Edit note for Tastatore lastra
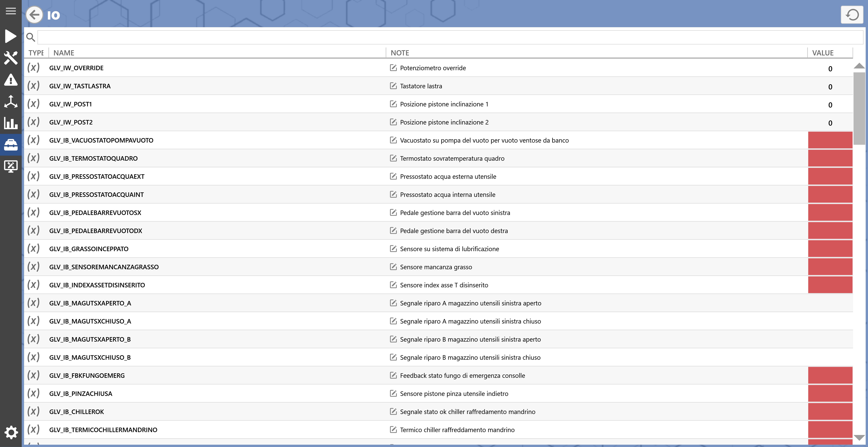868x447 pixels. [x=393, y=86]
